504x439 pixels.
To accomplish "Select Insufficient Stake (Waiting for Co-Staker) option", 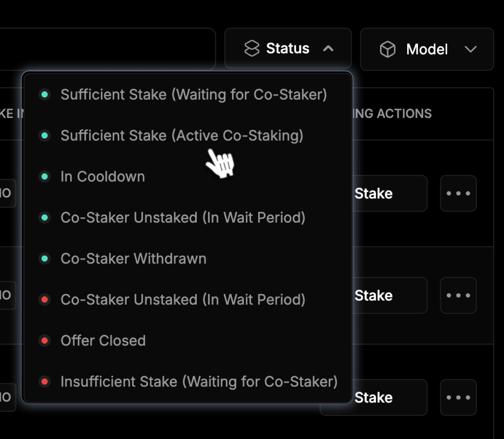I will [x=187, y=382].
